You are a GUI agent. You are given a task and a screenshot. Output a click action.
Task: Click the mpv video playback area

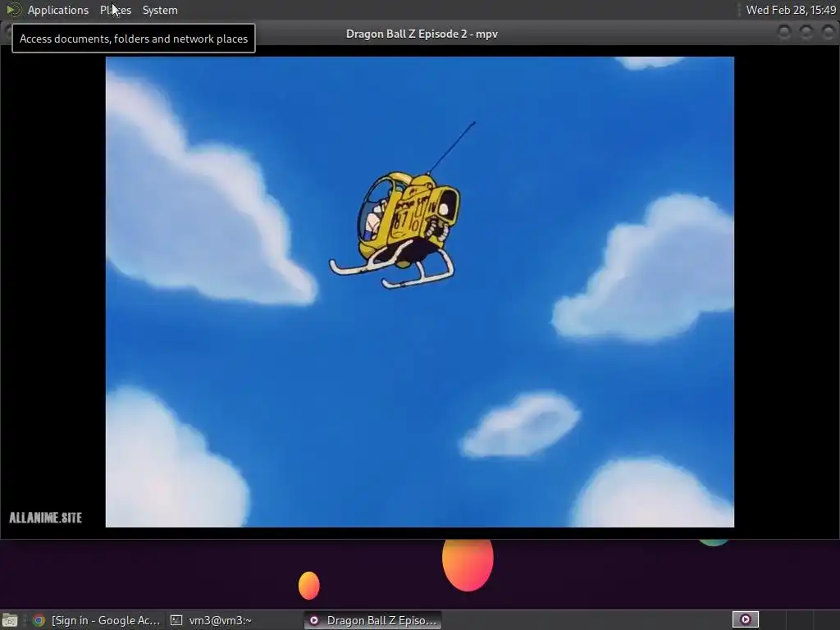tap(419, 292)
